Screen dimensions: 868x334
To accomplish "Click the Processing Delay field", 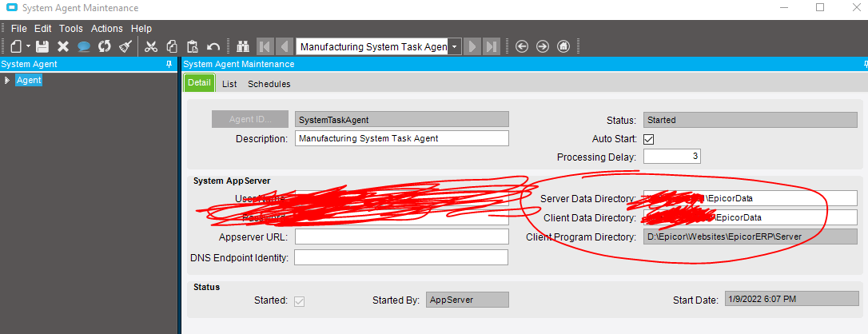I will coord(672,157).
